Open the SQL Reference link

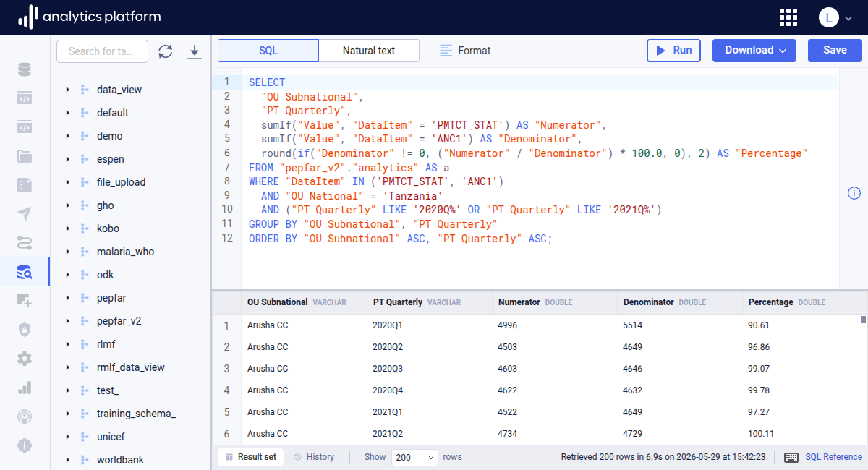coord(833,457)
